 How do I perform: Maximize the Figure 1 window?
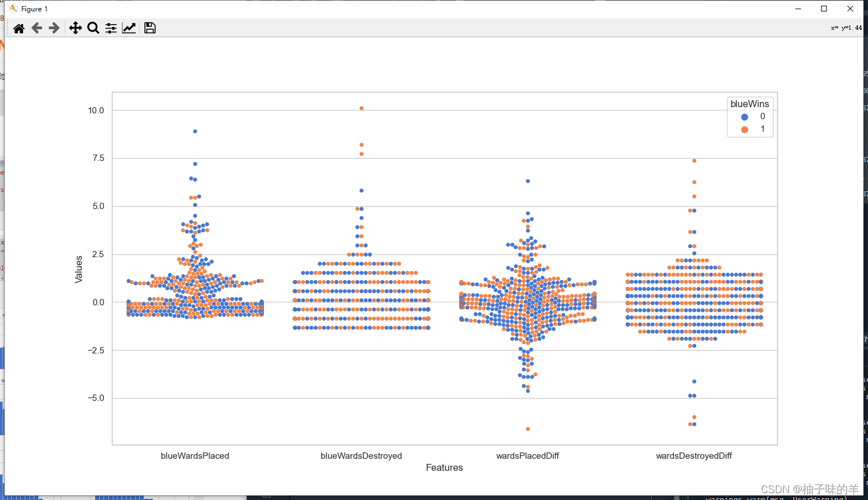pyautogui.click(x=824, y=9)
